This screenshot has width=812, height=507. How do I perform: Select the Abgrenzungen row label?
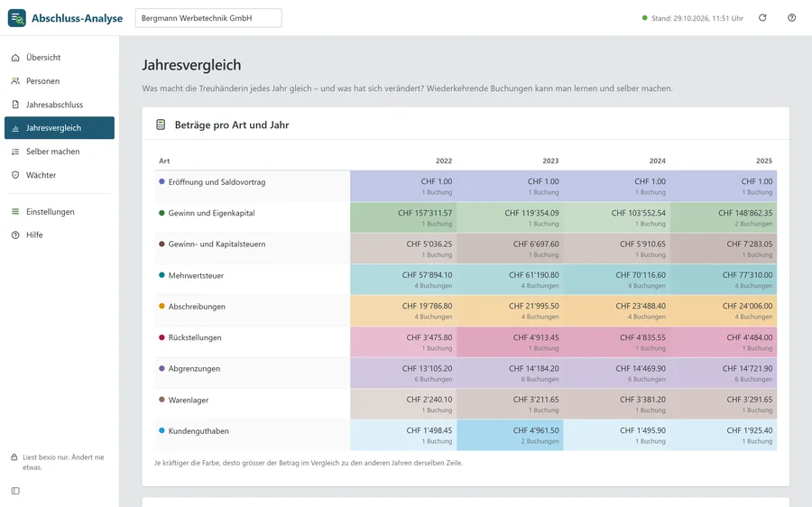[194, 369]
